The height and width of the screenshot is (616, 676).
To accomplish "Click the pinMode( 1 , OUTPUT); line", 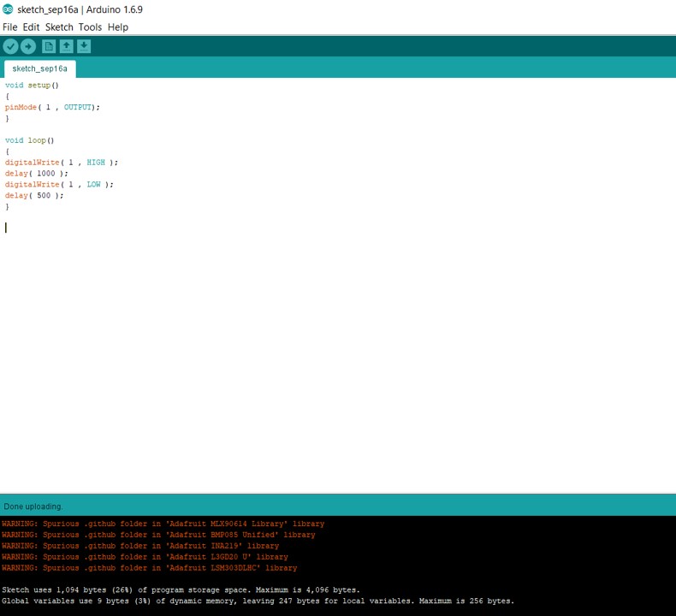I will point(52,107).
